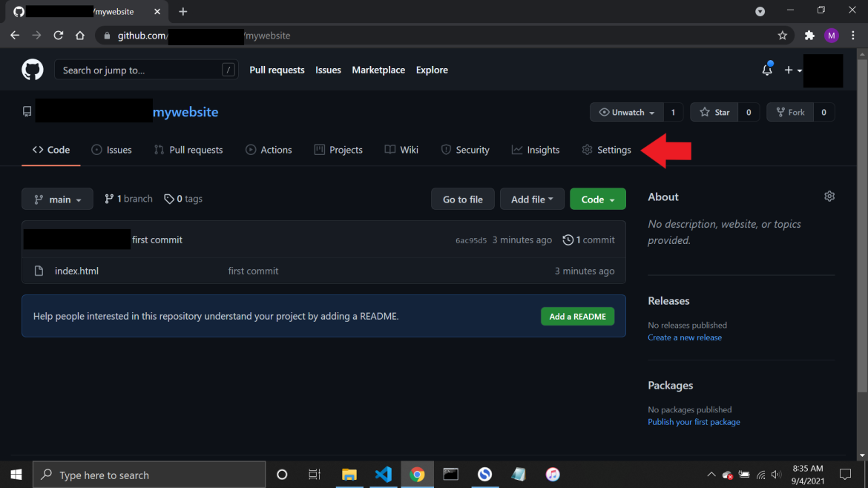Open the Create a new release link
Viewport: 868px width, 488px height.
684,337
